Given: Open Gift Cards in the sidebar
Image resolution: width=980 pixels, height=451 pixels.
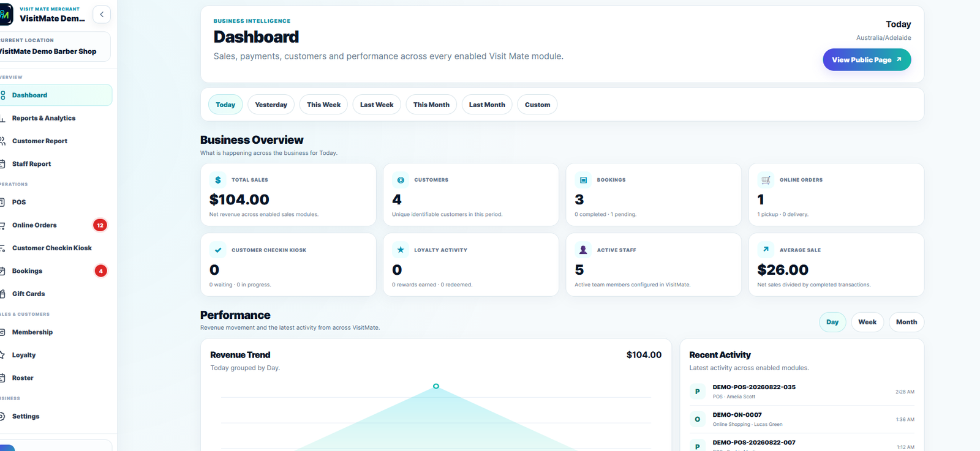Looking at the screenshot, I should click(55, 294).
